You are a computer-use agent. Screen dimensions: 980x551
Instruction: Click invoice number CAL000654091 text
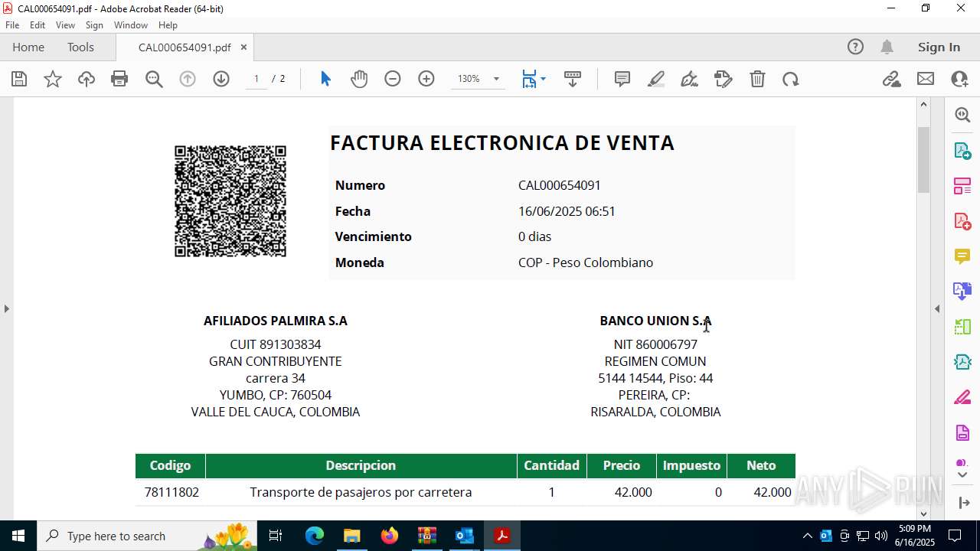(560, 185)
